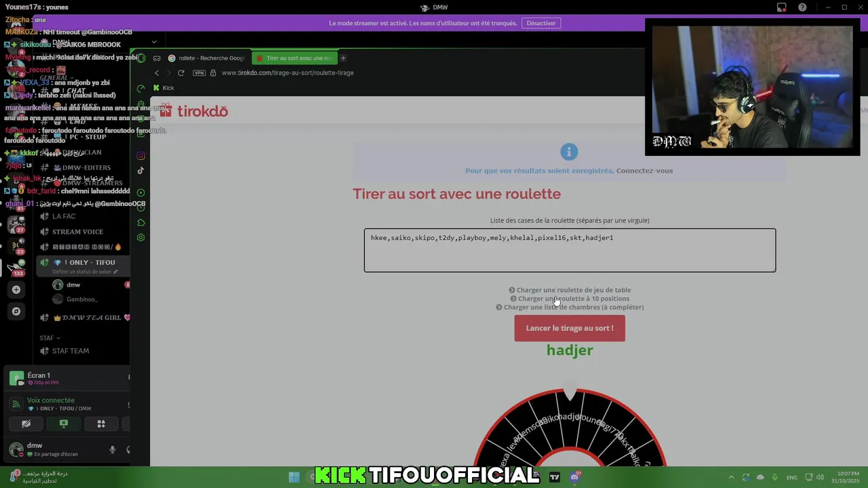Click Connectez-vous link
Viewport: 868px width, 488px height.
(x=644, y=171)
